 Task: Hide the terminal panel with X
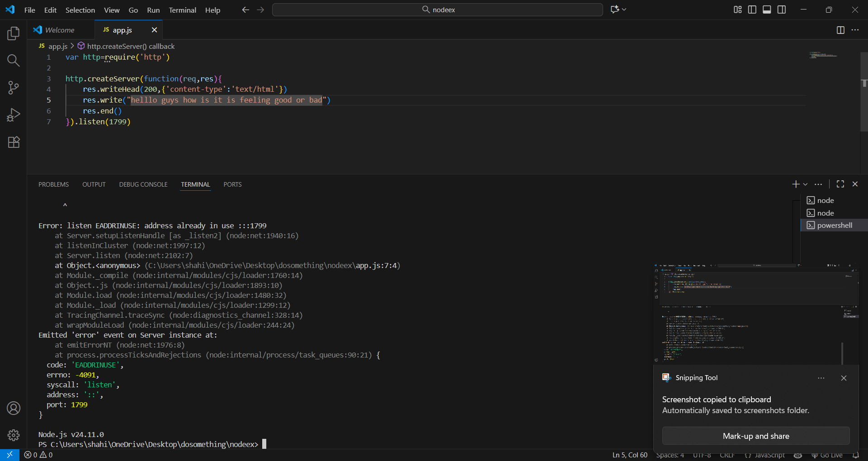(855, 184)
